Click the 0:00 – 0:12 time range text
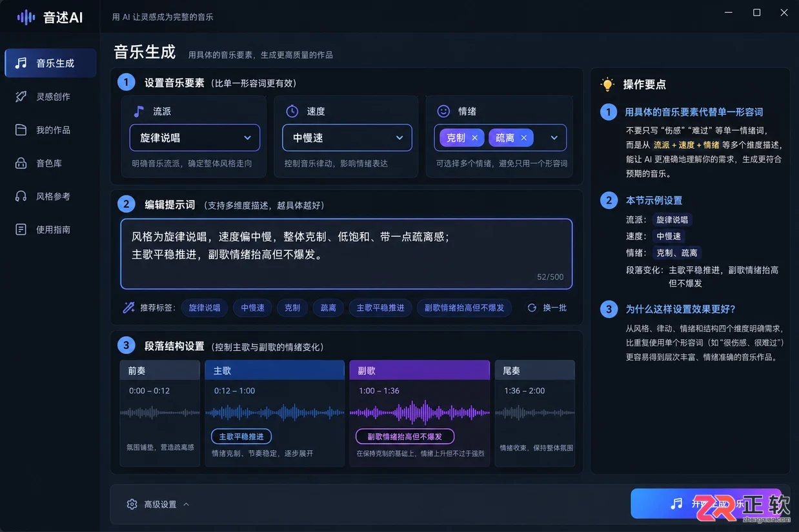 149,391
